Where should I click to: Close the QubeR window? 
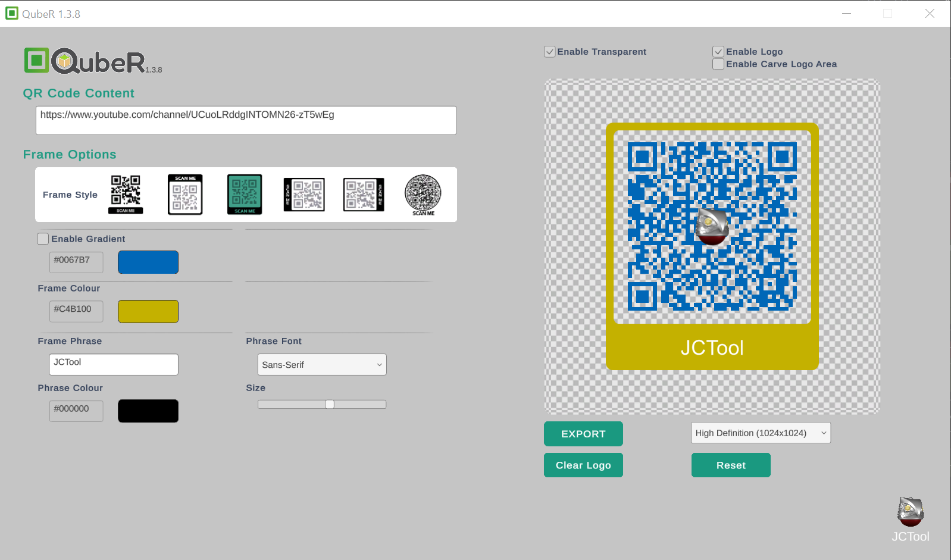pos(930,13)
